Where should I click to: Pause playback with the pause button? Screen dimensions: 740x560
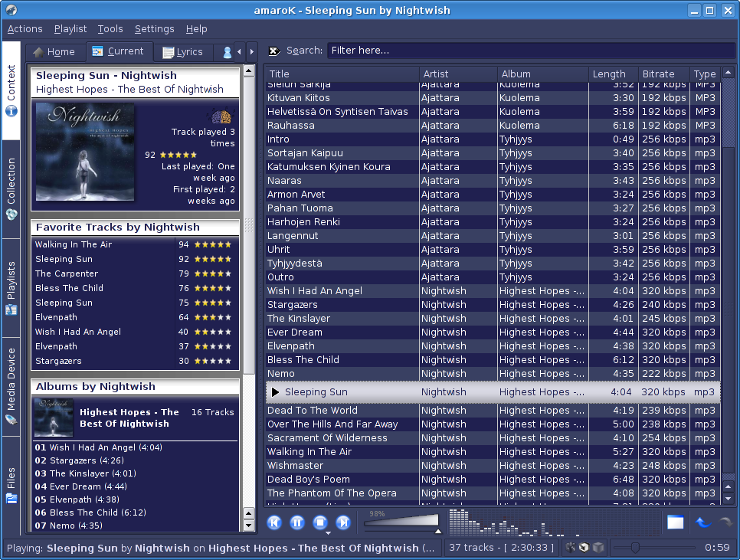[x=297, y=522]
